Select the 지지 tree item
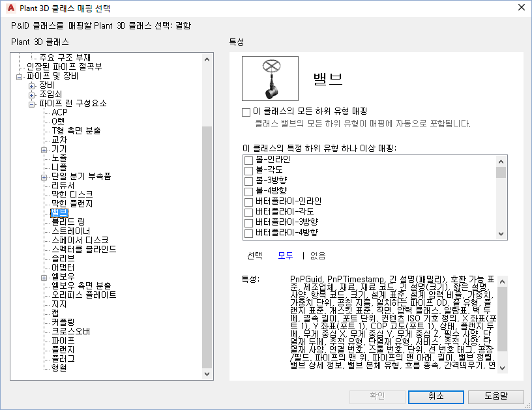 click(x=59, y=304)
